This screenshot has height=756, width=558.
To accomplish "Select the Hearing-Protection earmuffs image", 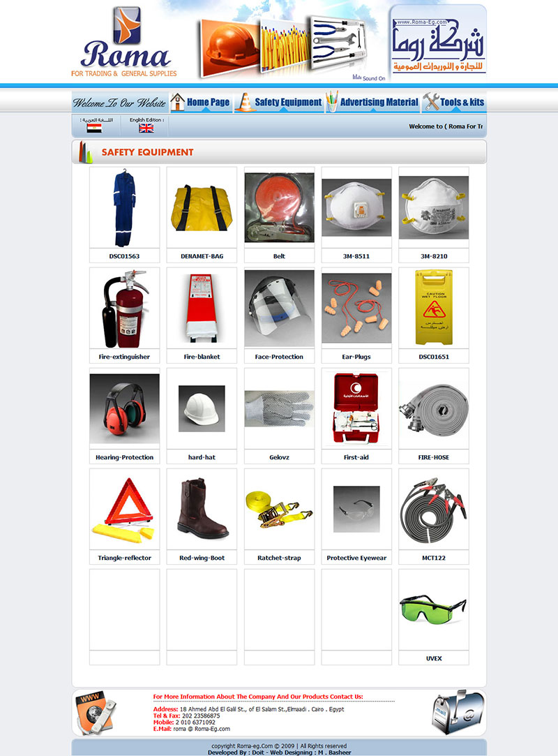I will (x=124, y=408).
